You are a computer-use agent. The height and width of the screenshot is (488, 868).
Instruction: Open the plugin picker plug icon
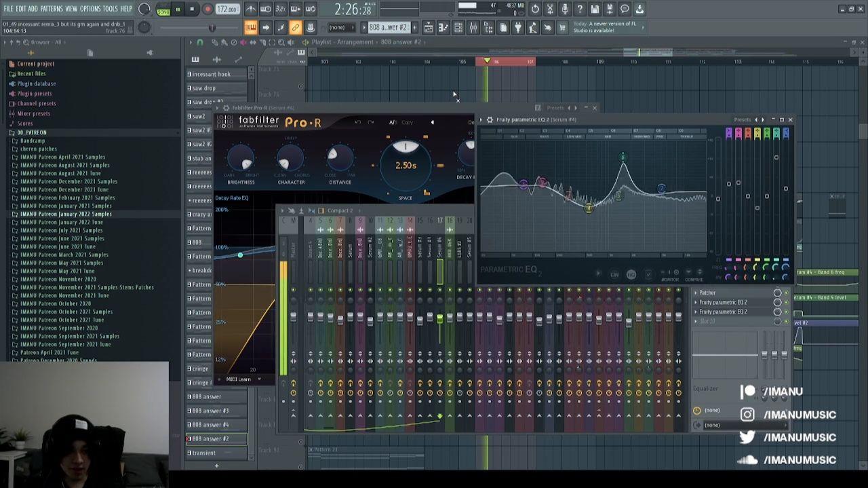pos(518,27)
